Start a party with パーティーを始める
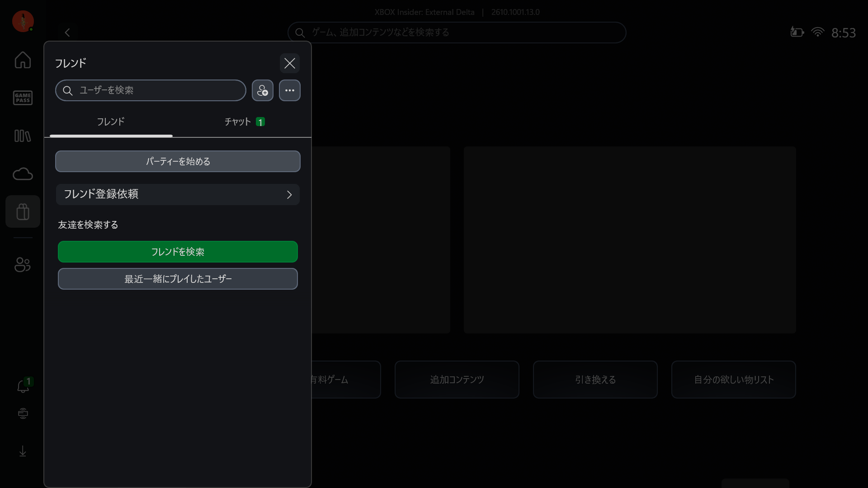This screenshot has height=488, width=868. click(178, 161)
